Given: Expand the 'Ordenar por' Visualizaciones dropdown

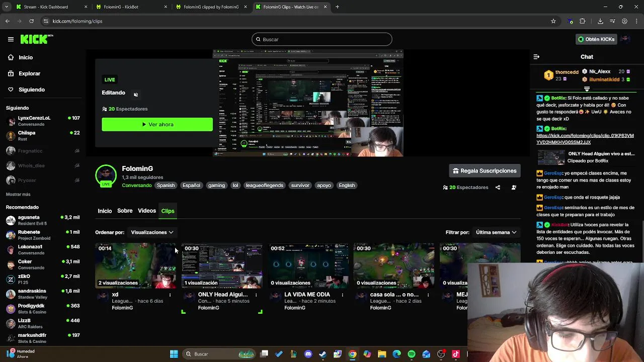Looking at the screenshot, I should (152, 232).
